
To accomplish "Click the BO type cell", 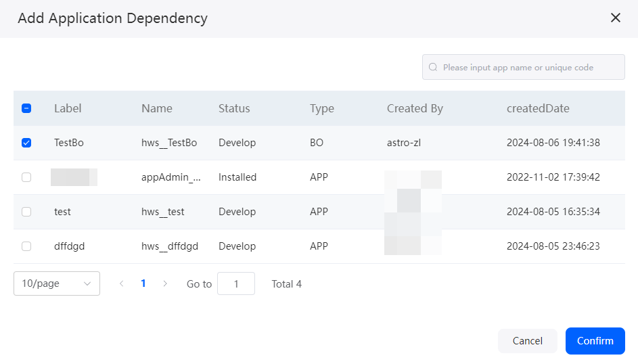I will click(x=317, y=143).
